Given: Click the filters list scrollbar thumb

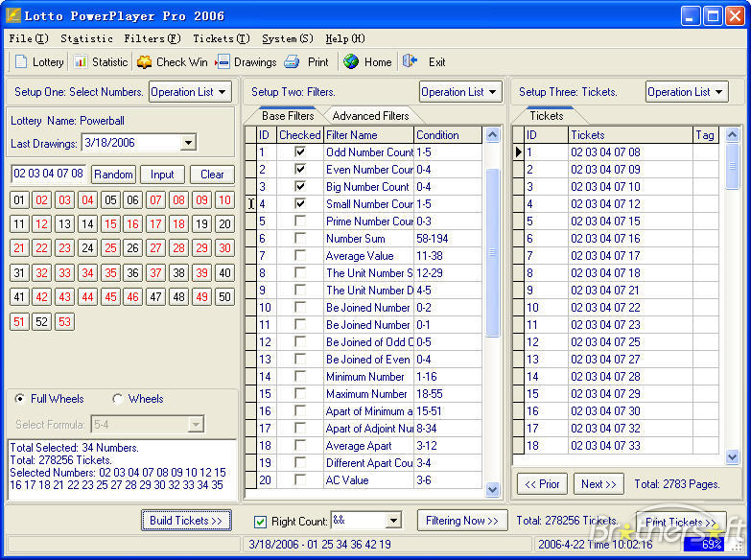Looking at the screenshot, I should click(x=492, y=252).
